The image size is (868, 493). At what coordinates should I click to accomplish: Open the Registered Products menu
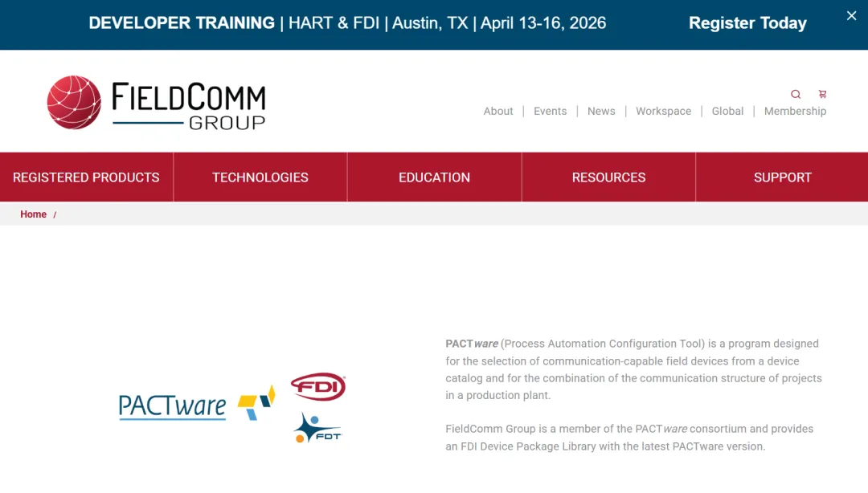coord(86,177)
